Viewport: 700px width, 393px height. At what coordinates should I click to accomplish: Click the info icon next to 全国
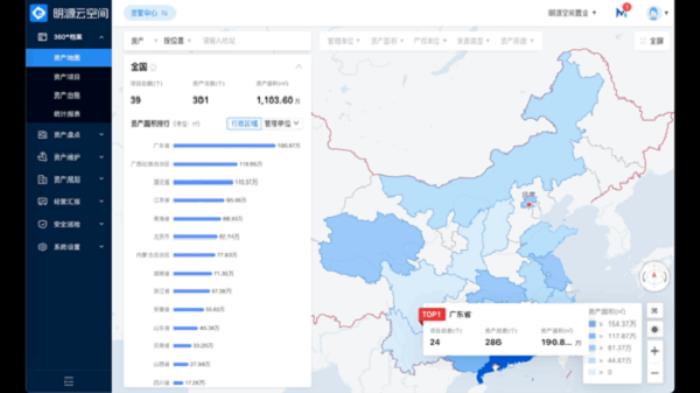(154, 67)
